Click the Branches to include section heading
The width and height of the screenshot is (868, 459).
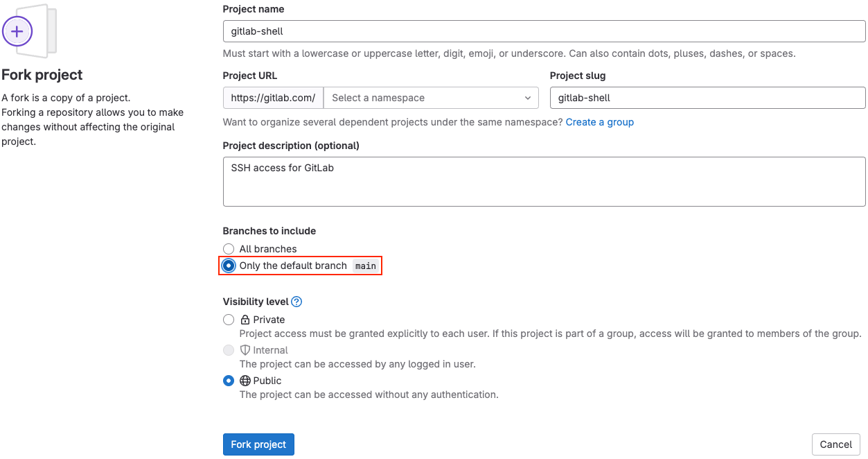point(269,231)
